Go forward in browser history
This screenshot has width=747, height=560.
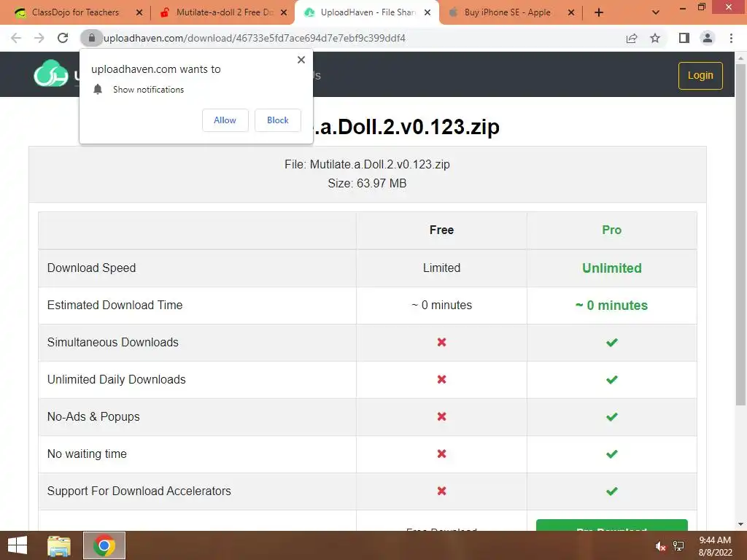click(x=39, y=38)
